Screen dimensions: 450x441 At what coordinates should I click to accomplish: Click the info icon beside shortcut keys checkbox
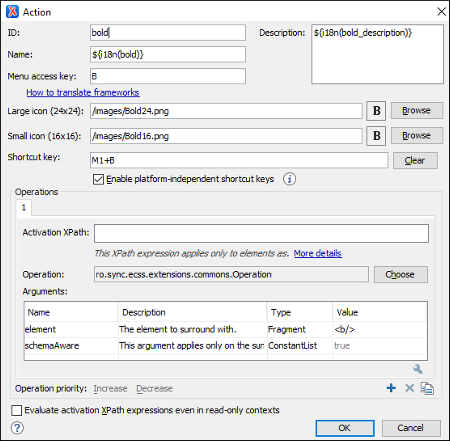289,179
